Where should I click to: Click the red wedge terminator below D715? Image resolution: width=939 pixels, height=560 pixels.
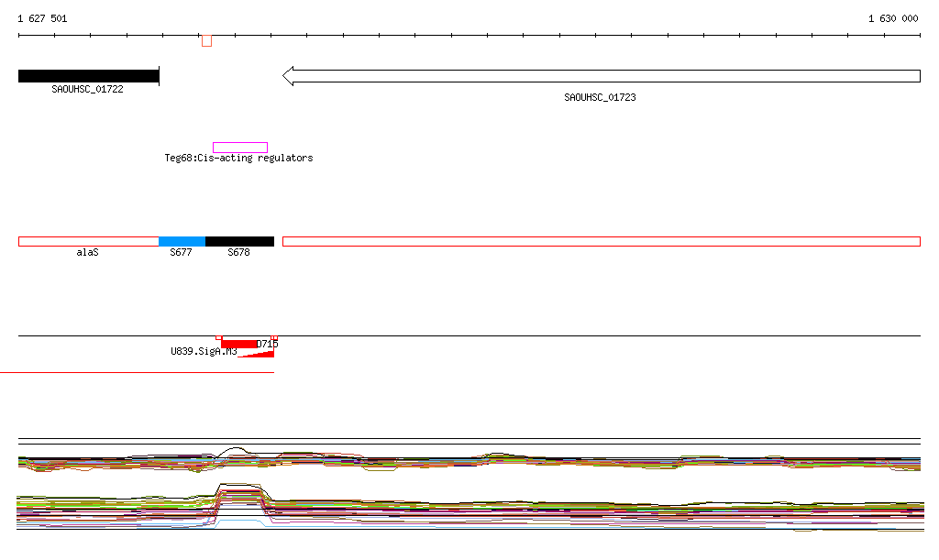coord(261,352)
